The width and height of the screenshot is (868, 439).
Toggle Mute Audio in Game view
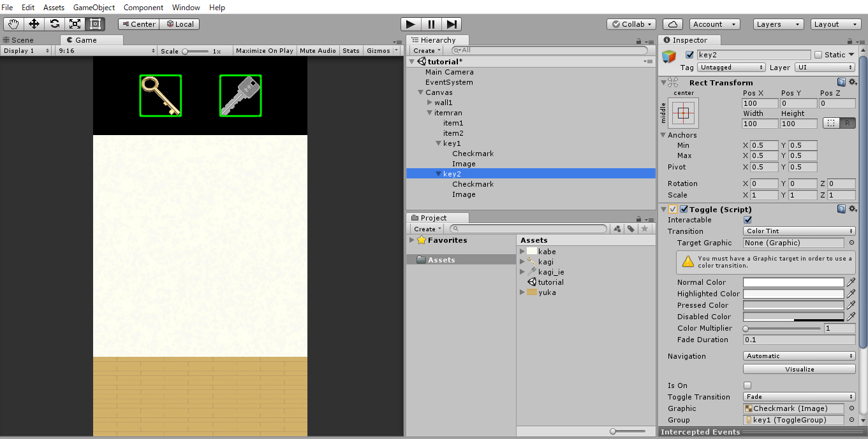(318, 50)
